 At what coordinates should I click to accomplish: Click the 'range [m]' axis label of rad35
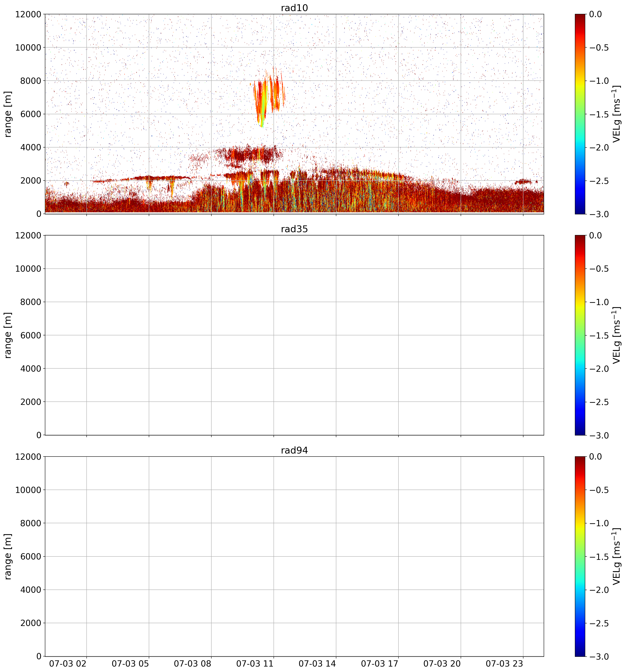pyautogui.click(x=8, y=335)
